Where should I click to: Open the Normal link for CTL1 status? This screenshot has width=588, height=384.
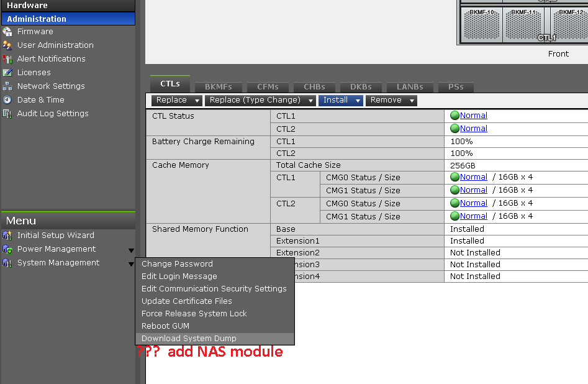[x=474, y=115]
